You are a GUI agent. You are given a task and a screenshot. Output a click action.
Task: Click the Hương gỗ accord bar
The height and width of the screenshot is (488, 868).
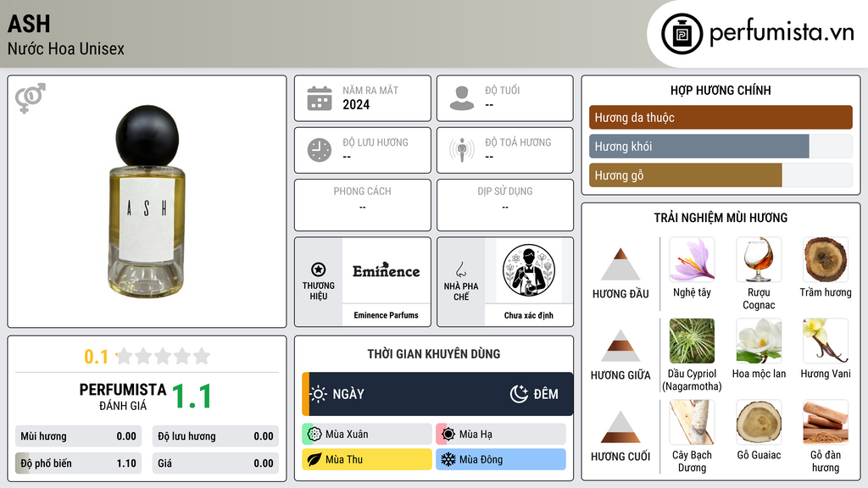(721, 175)
